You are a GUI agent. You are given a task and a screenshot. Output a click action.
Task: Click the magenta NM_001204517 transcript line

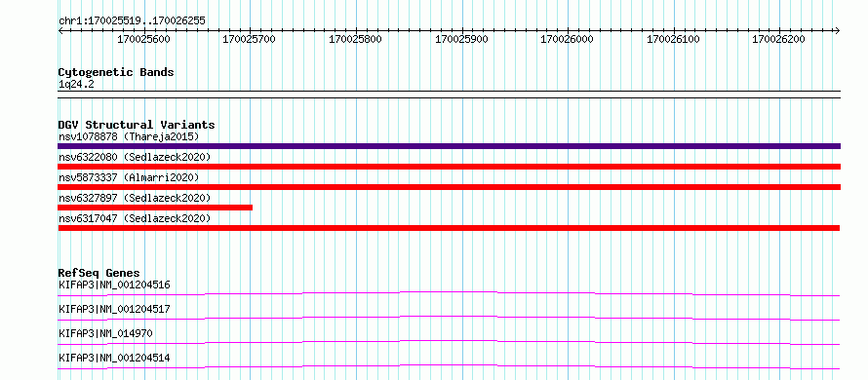[x=449, y=318]
